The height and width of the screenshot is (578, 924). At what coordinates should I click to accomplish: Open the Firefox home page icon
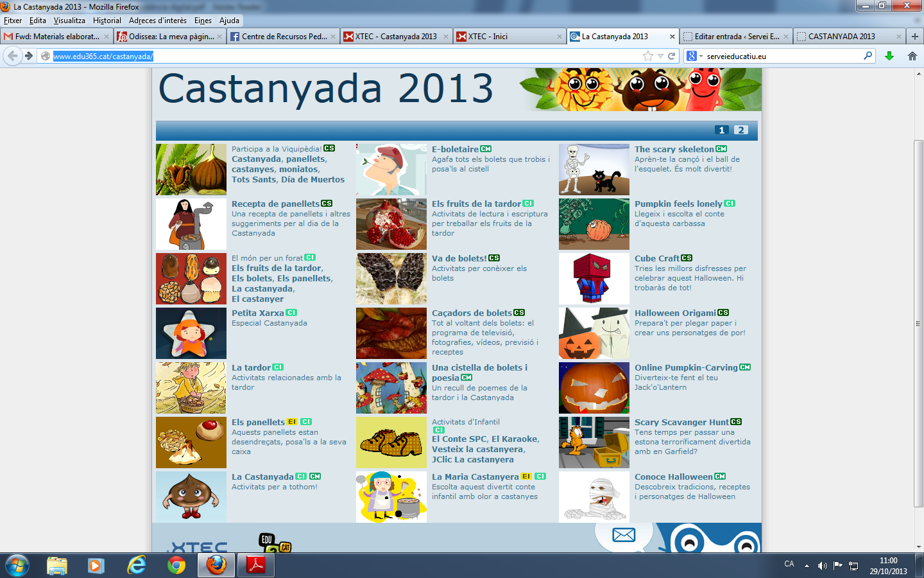[912, 57]
